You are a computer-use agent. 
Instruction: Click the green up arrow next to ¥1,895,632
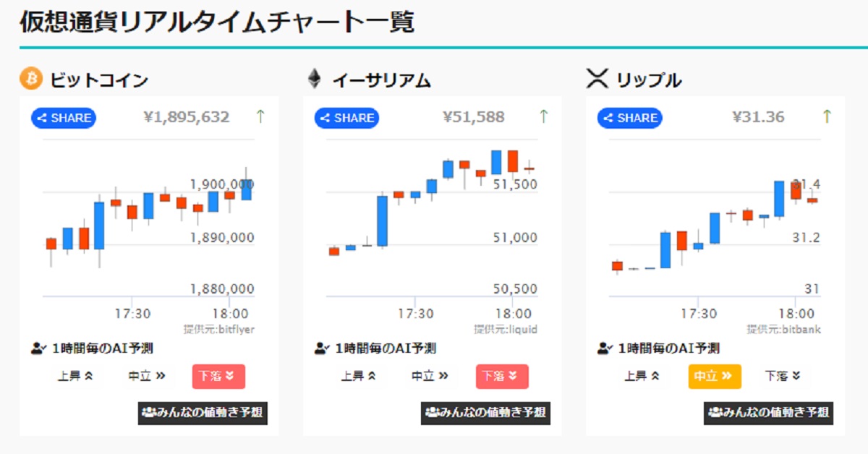pos(261,117)
